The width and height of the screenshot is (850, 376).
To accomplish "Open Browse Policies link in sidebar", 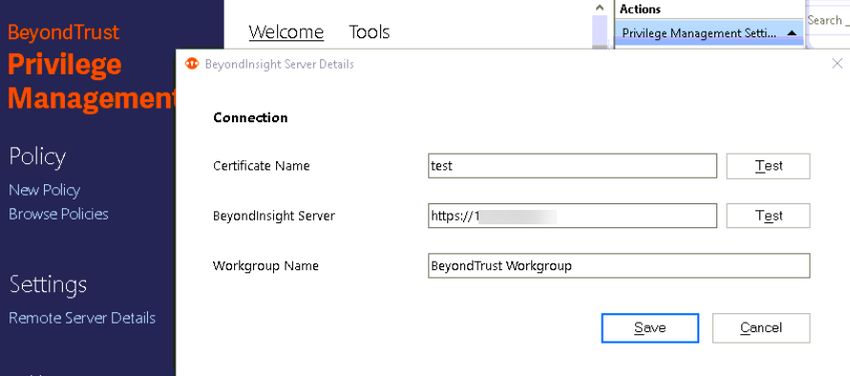I will click(x=59, y=214).
